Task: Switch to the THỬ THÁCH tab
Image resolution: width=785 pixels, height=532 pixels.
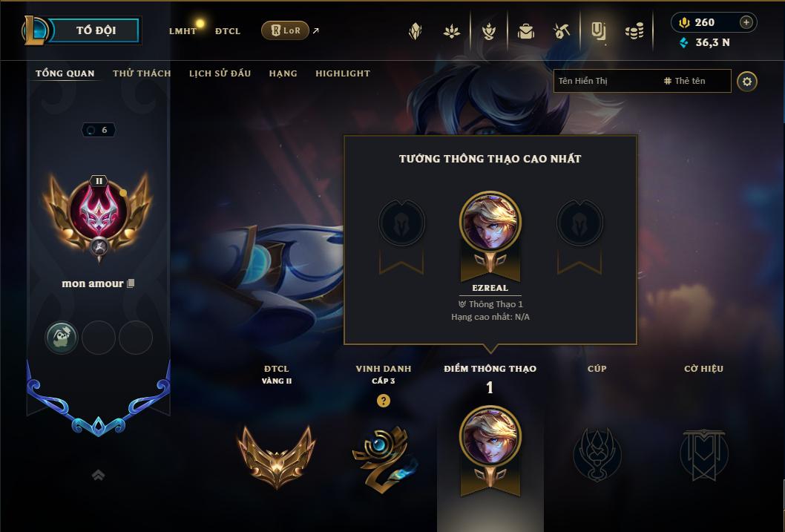Action: coord(142,73)
